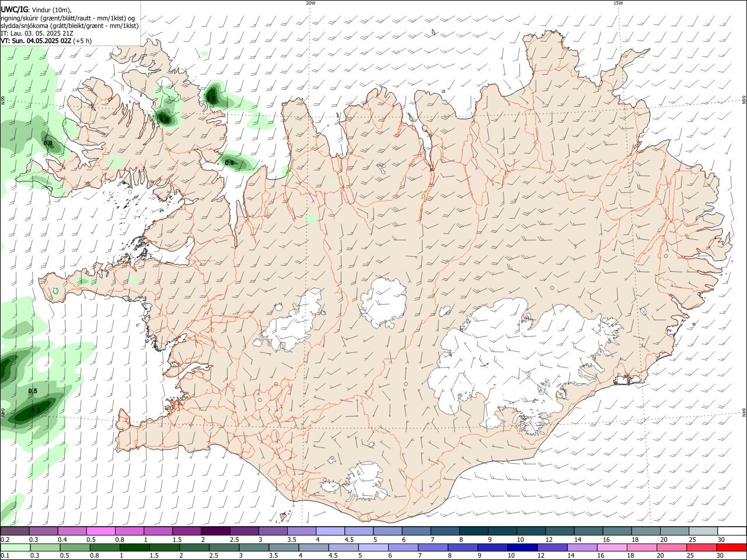
Task: Click the 'slydda/snjókoma' legend description line
Action: pos(69,26)
